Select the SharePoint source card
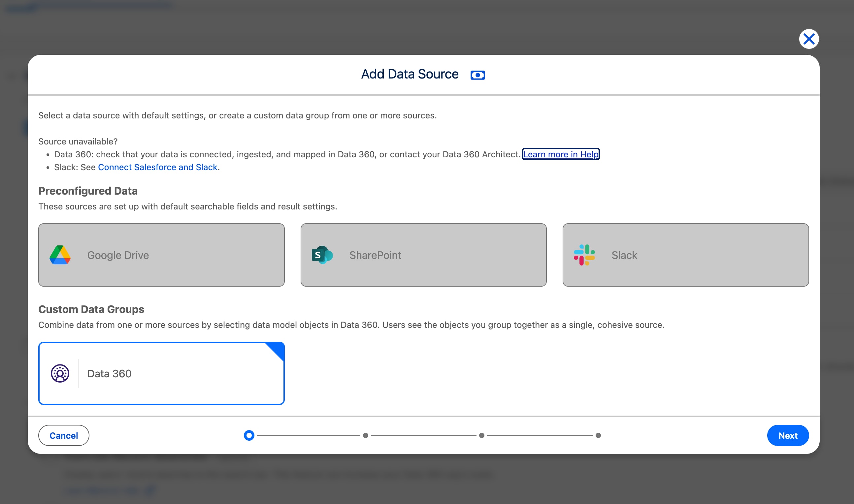The height and width of the screenshot is (504, 854). 424,255
